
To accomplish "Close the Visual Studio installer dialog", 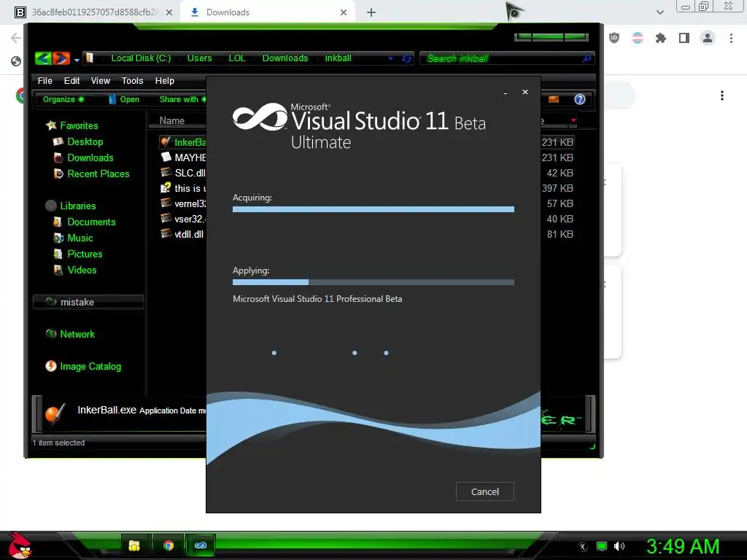I will pyautogui.click(x=525, y=92).
